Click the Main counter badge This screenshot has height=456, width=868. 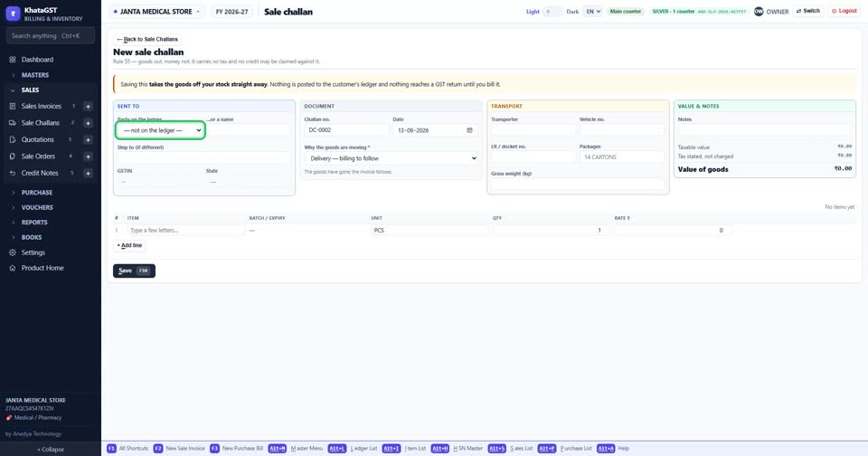(x=626, y=11)
